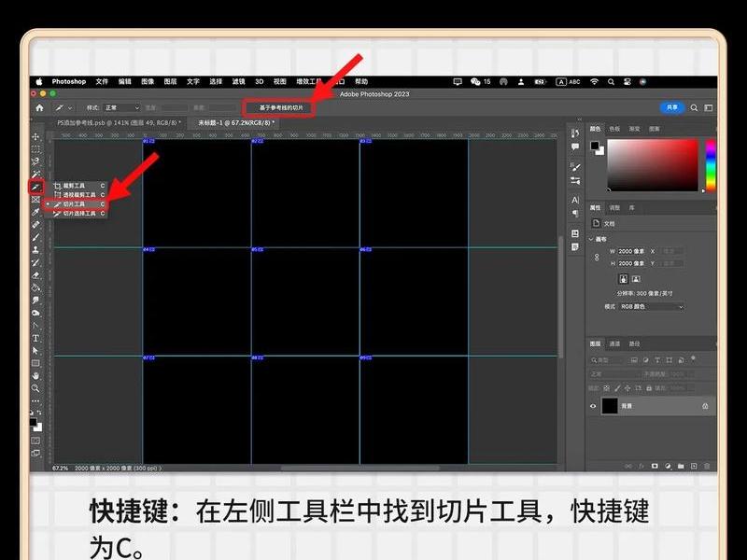
Task: Select the Zoom tool
Action: pos(35,388)
